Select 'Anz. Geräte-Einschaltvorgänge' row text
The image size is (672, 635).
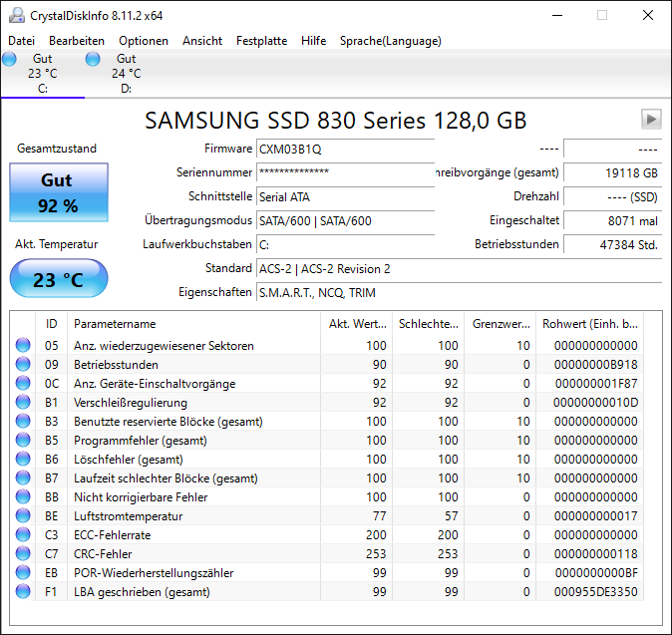point(155,384)
